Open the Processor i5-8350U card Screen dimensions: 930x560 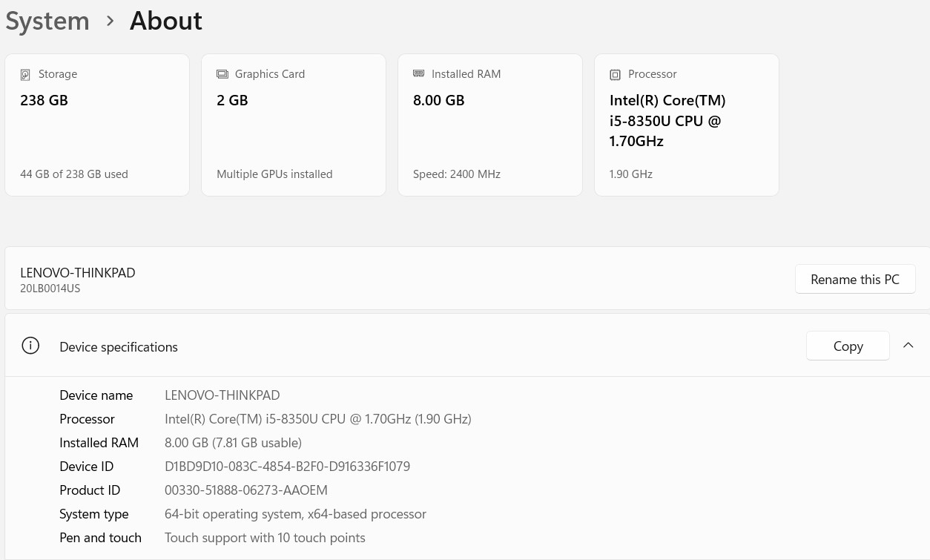point(687,125)
